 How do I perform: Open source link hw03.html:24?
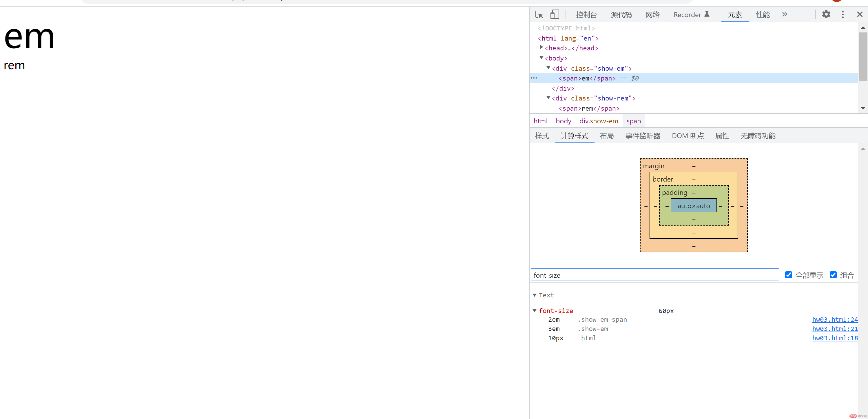[x=835, y=319]
